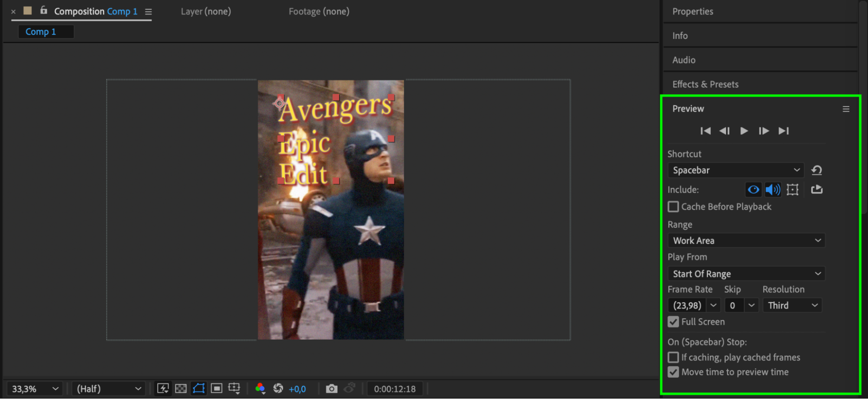Image resolution: width=868 pixels, height=399 pixels.
Task: Open the Show Channel color icon
Action: pyautogui.click(x=260, y=389)
